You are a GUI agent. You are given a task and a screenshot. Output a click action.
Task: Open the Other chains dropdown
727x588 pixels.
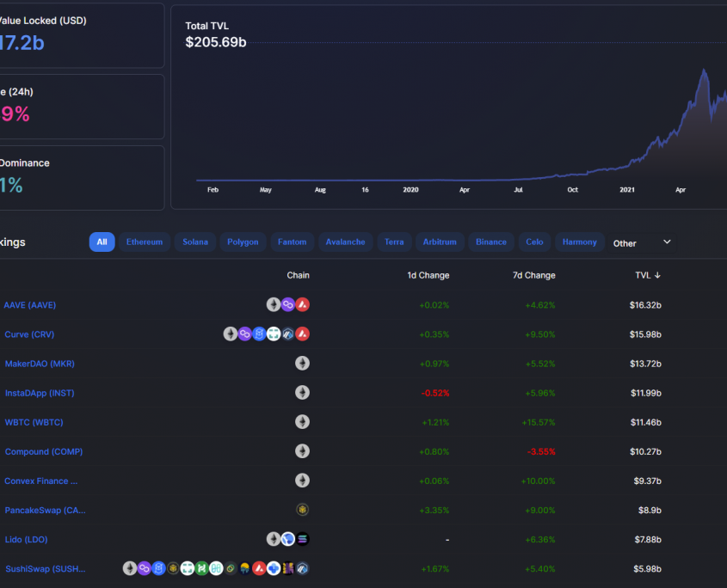(642, 243)
